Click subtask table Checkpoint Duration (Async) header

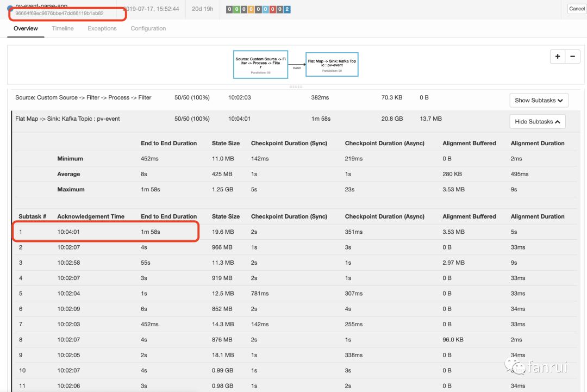pos(384,216)
